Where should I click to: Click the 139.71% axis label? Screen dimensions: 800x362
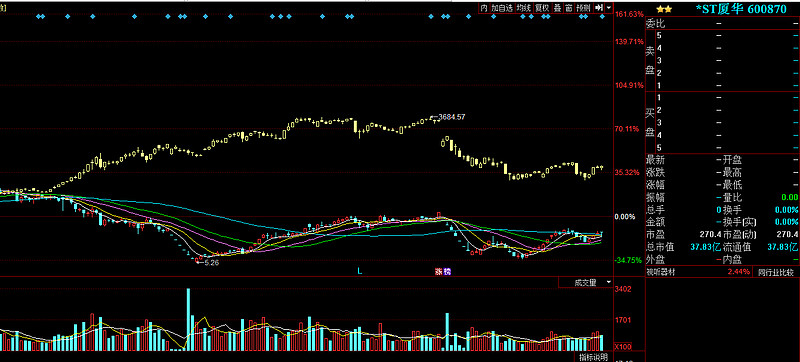click(x=629, y=41)
